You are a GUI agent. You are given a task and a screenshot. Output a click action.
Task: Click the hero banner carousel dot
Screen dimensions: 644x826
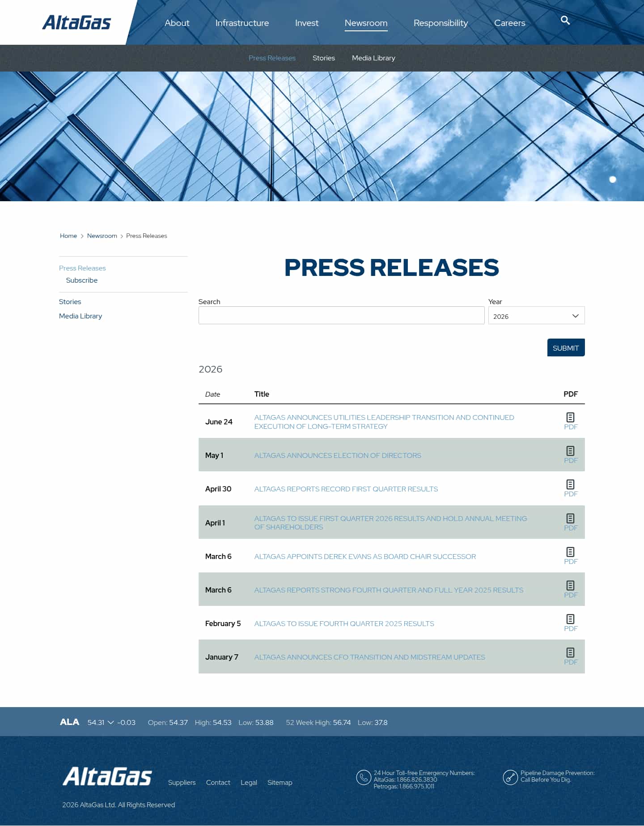(613, 179)
